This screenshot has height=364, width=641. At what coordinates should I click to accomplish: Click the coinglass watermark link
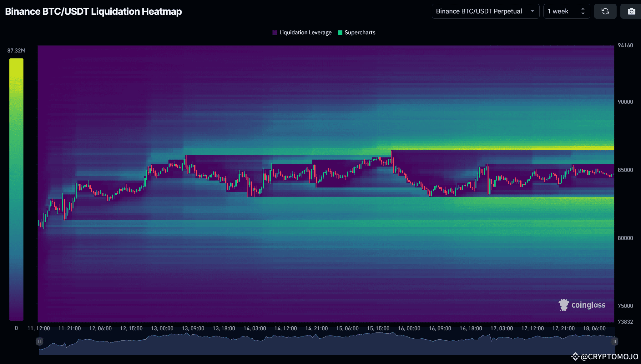click(x=588, y=305)
